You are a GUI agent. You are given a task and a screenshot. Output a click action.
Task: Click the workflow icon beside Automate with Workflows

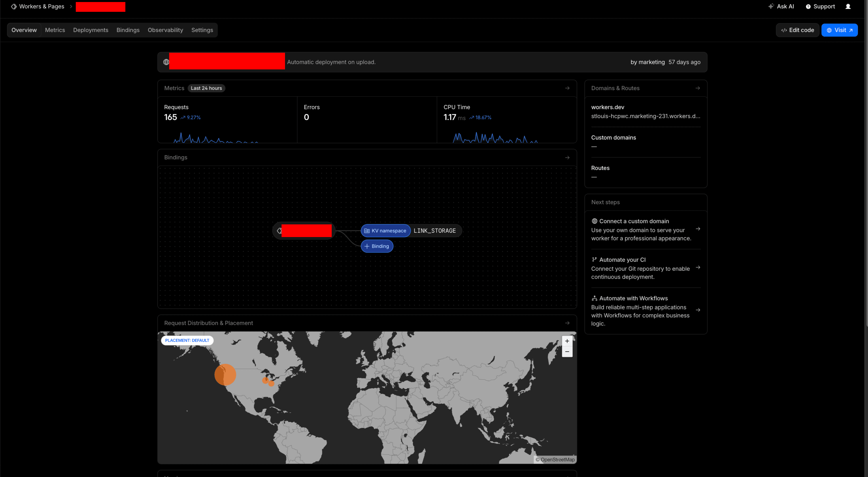(x=595, y=298)
